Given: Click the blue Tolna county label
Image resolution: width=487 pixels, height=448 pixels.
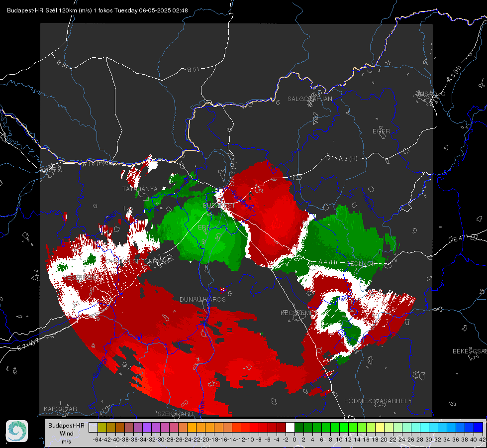Looking at the screenshot, I should point(202,408).
